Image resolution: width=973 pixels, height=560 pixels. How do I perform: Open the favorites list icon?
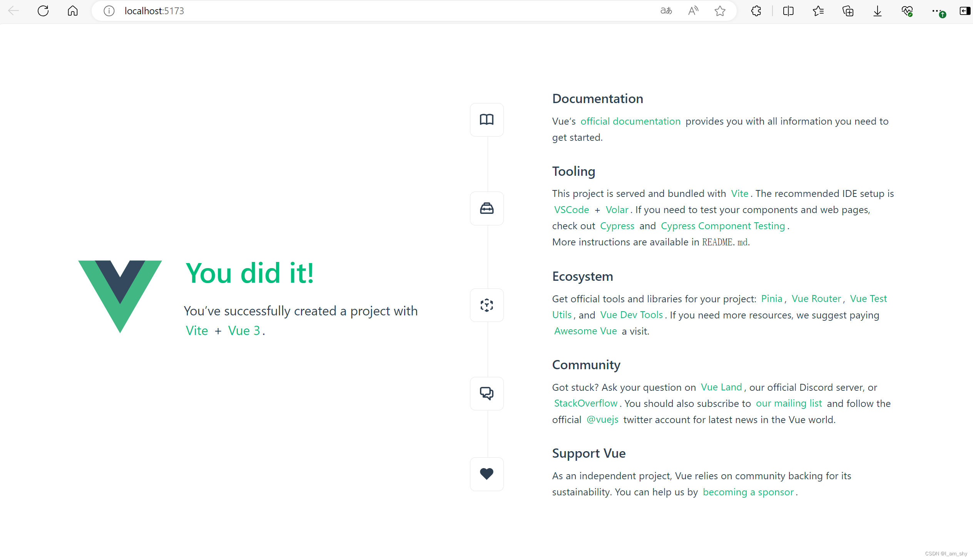818,11
